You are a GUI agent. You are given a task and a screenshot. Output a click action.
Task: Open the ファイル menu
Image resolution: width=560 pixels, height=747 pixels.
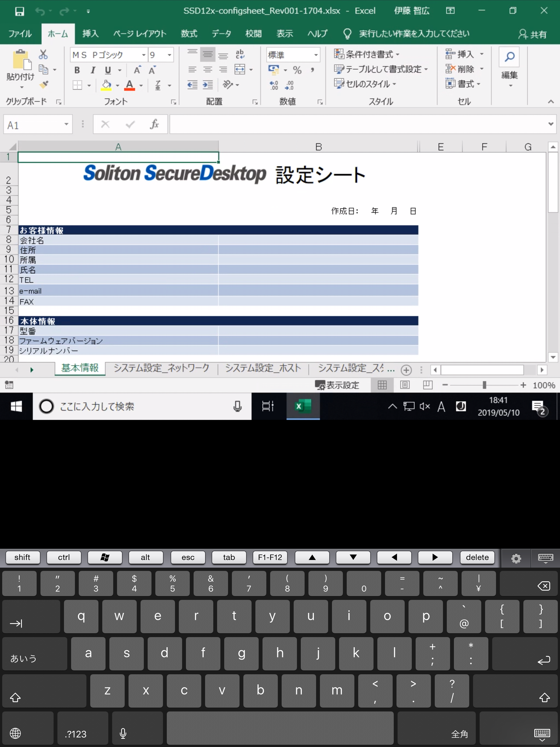point(20,34)
